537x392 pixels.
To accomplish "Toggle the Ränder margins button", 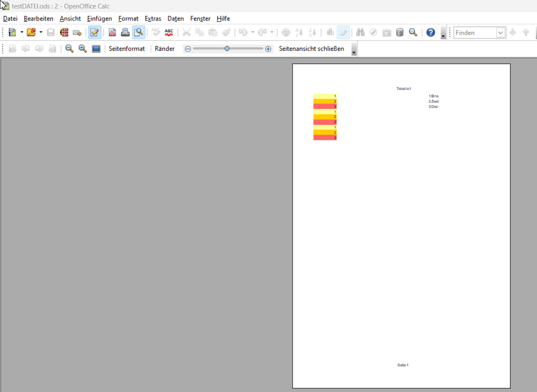I will [165, 49].
